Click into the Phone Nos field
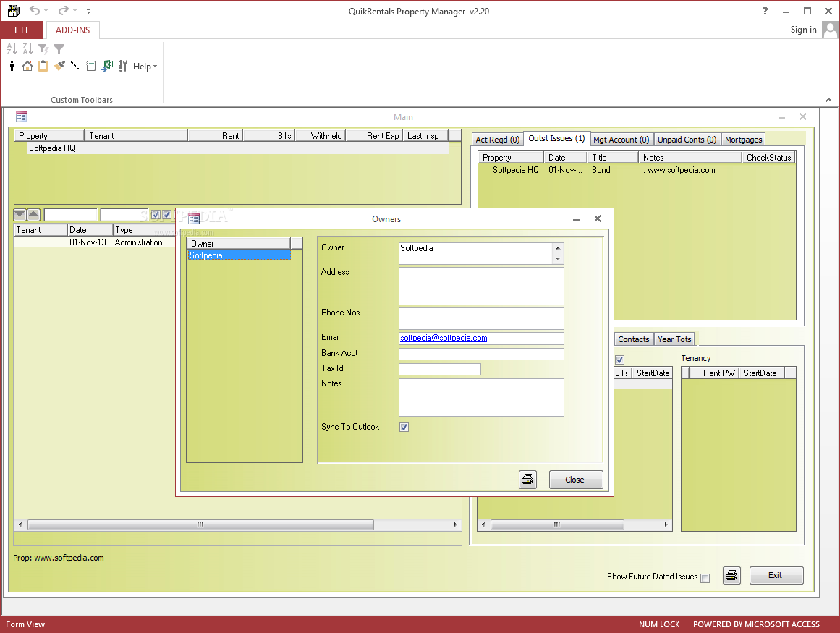Screen dimensions: 840x633 481,318
